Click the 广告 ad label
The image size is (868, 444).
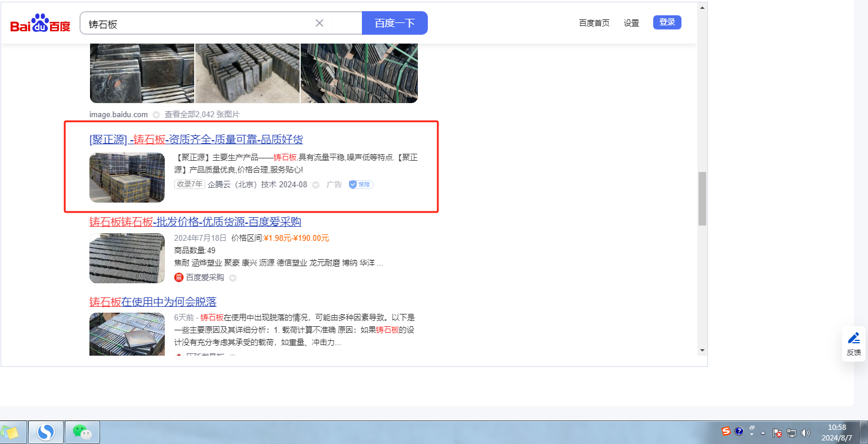[x=334, y=184]
